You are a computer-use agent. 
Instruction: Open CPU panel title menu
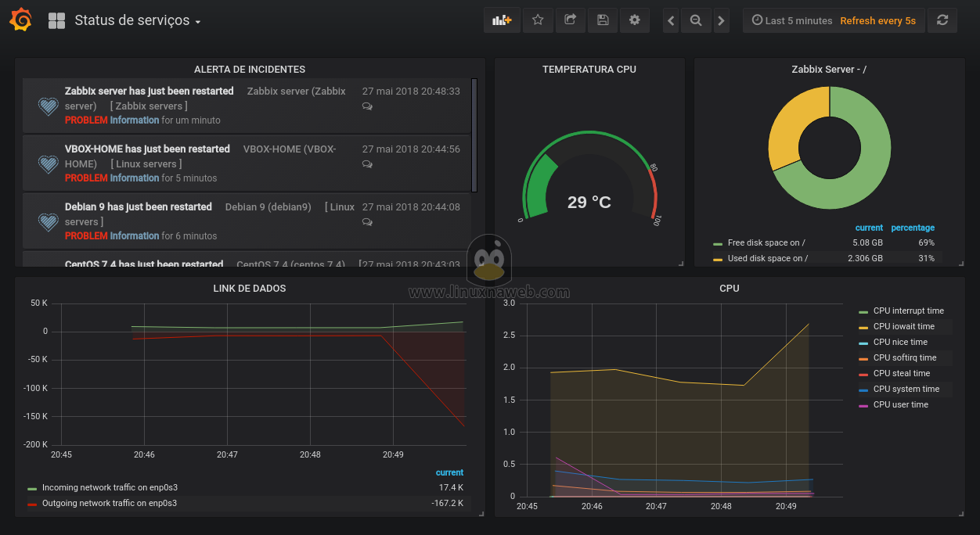(730, 289)
